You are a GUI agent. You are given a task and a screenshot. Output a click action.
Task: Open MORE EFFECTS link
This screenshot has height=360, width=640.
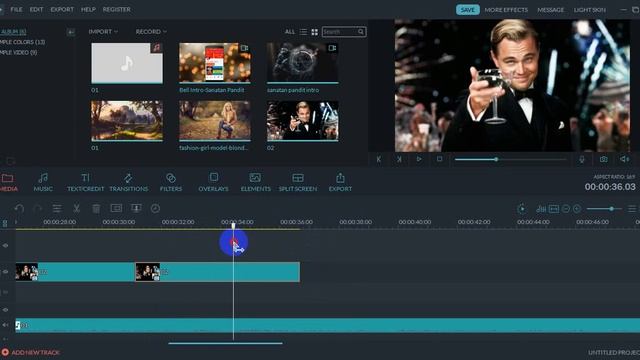coord(506,10)
